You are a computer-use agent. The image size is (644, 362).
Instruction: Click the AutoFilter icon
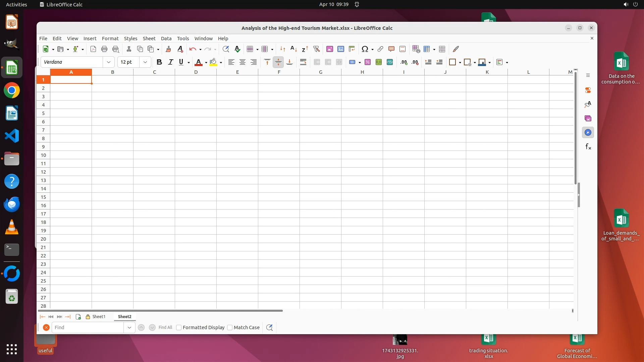click(x=316, y=49)
